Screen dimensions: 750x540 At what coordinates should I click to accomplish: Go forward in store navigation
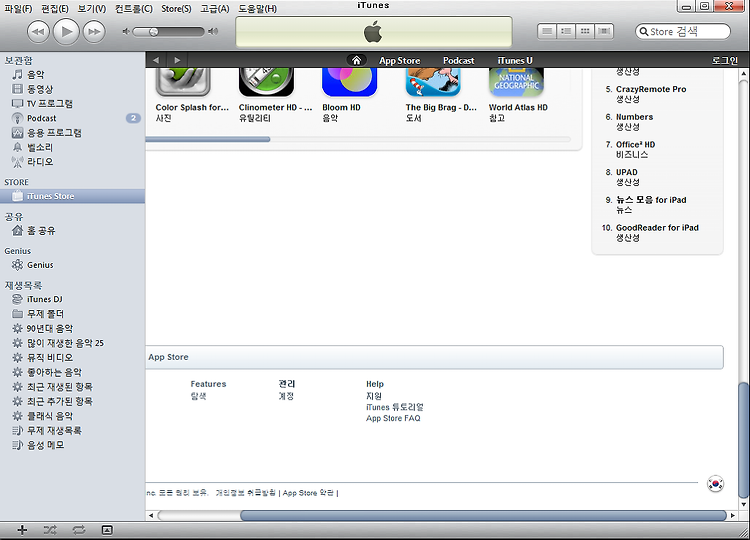point(177,60)
